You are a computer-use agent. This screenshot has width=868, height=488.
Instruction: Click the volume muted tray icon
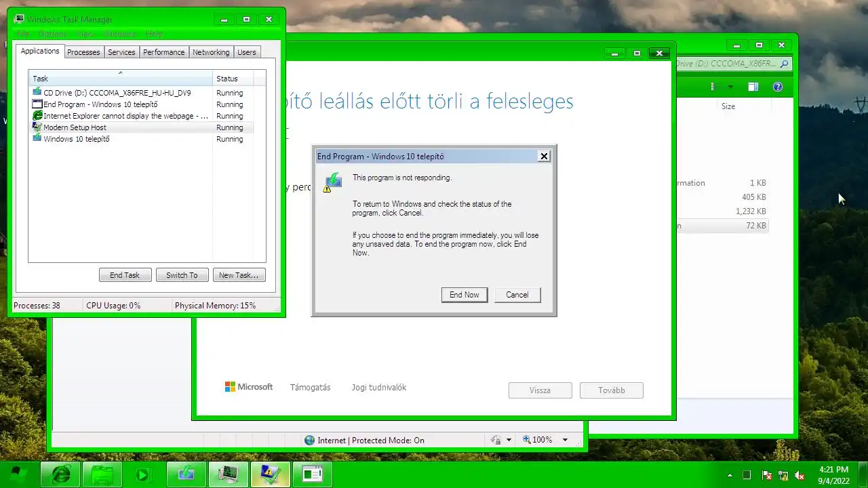[x=799, y=475]
